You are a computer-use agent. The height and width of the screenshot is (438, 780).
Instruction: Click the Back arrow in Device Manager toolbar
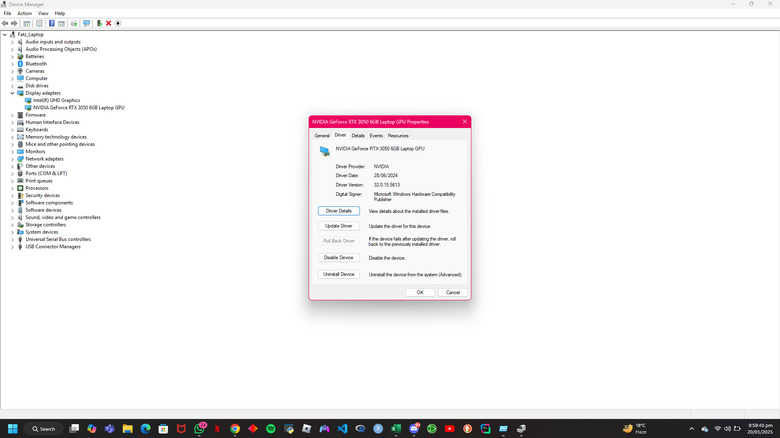(x=5, y=23)
